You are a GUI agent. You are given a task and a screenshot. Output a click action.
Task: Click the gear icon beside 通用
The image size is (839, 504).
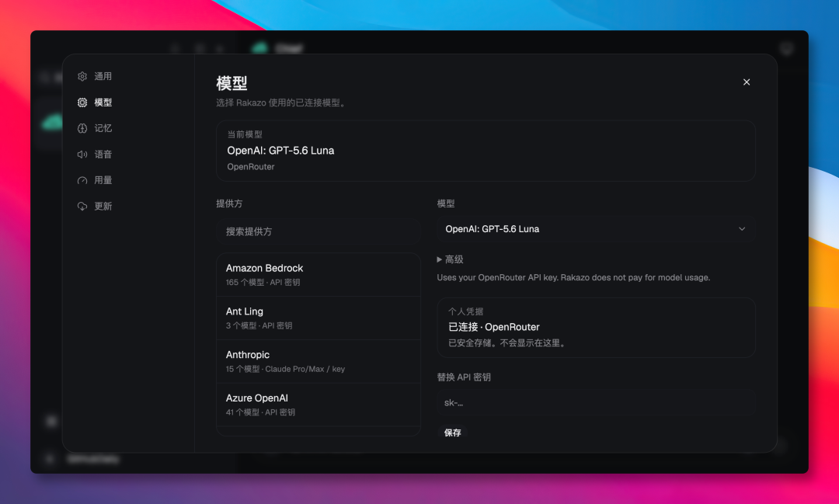(x=82, y=77)
